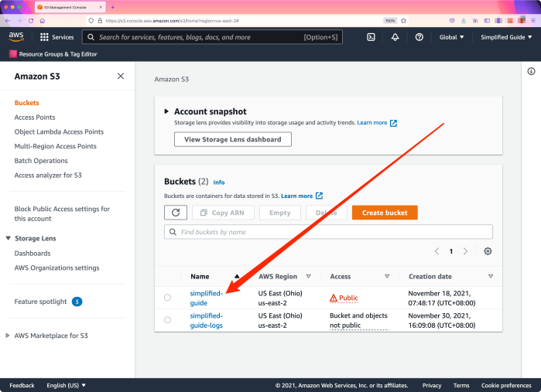Open Multi-Region Access Points
The image size is (541, 392).
coord(55,146)
